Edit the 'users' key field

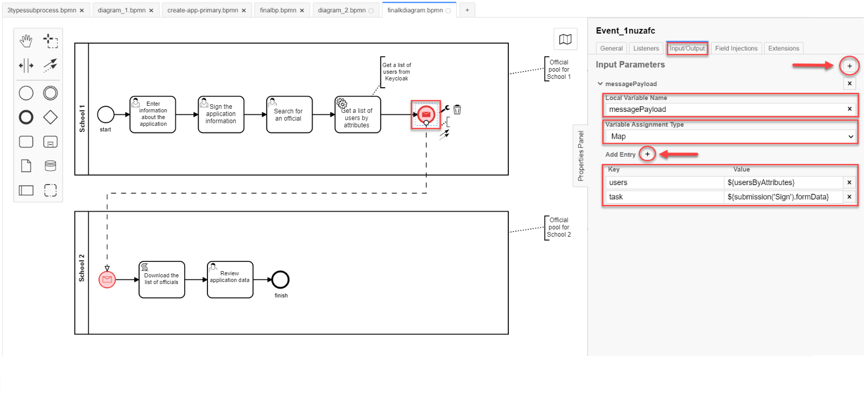pyautogui.click(x=665, y=183)
